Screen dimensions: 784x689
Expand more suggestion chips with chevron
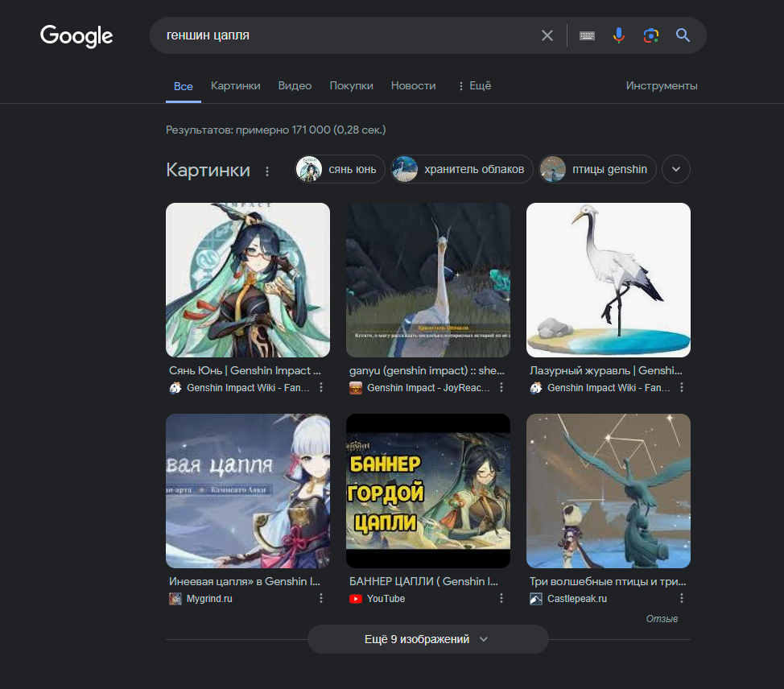[676, 169]
